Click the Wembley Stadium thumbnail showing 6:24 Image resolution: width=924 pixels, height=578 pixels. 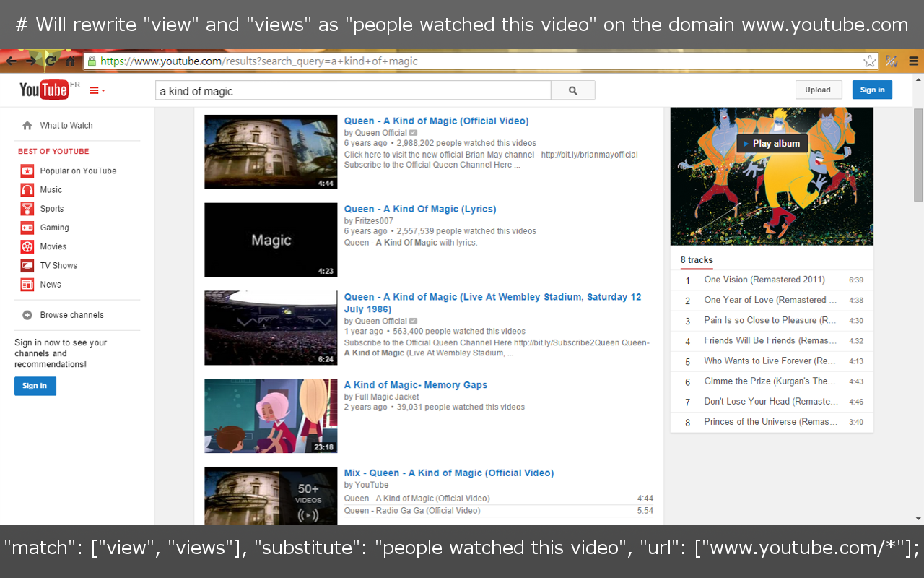(x=271, y=328)
